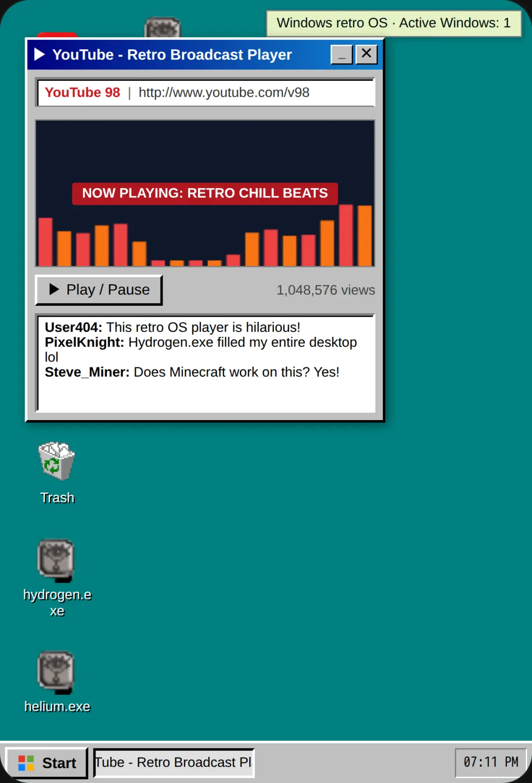Click the Steve_Miner comment
Viewport: 532px width, 783px height.
tap(192, 372)
